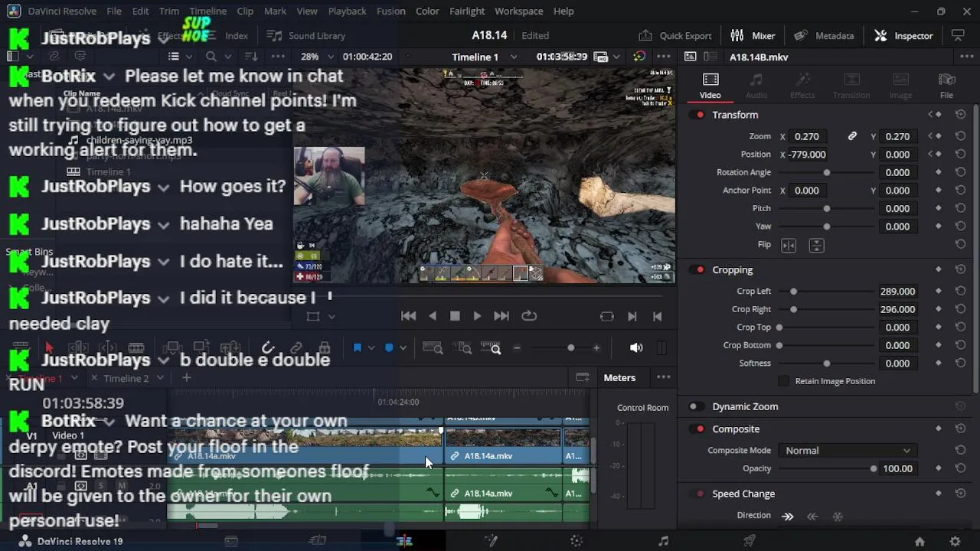Image resolution: width=980 pixels, height=551 pixels.
Task: Click the Quick Export button
Action: pos(675,36)
